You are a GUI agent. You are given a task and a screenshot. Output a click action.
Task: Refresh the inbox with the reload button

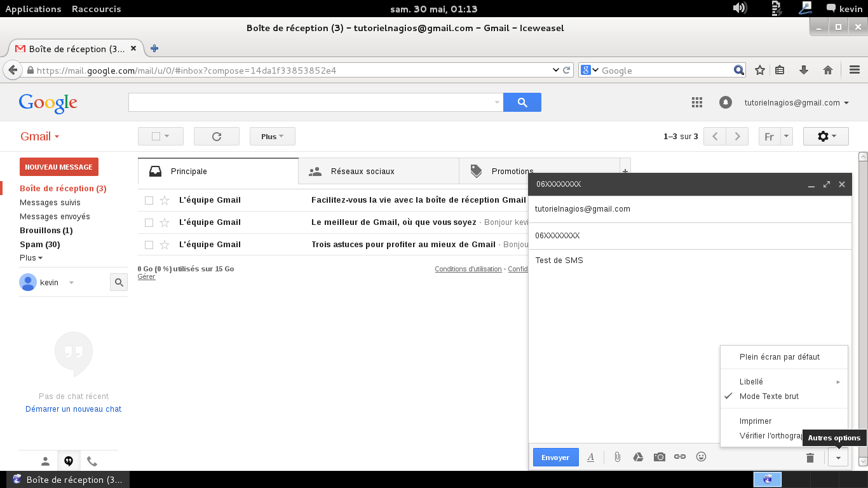217,137
